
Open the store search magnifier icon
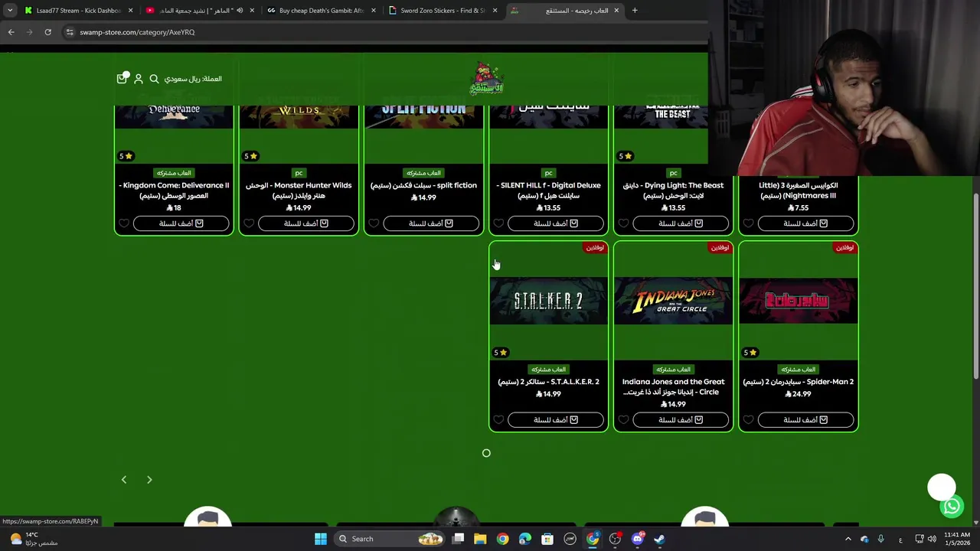[154, 79]
